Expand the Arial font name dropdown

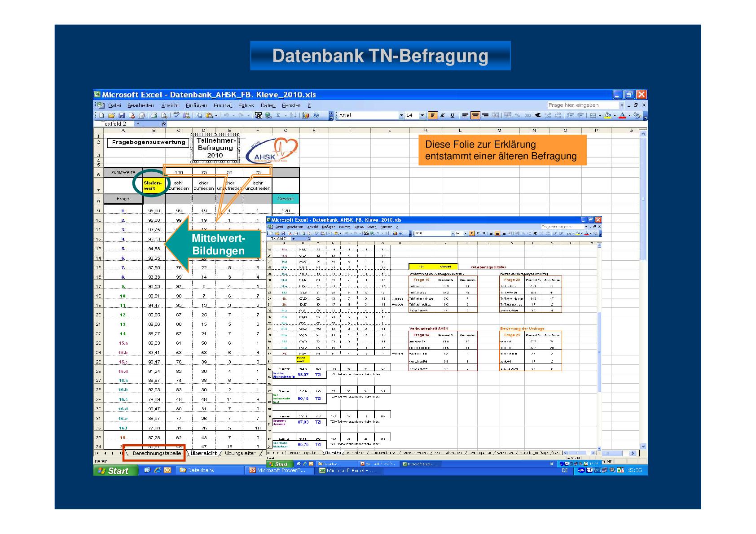coord(401,116)
